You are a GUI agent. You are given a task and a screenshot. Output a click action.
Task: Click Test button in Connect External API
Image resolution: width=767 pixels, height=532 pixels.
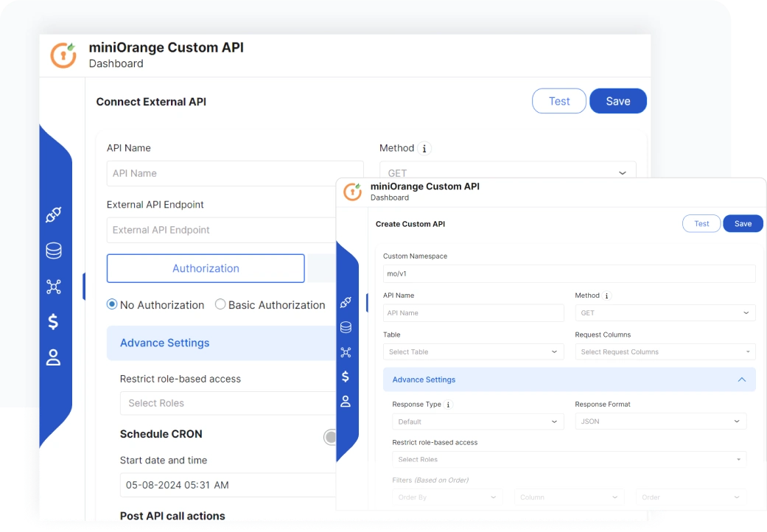click(559, 101)
